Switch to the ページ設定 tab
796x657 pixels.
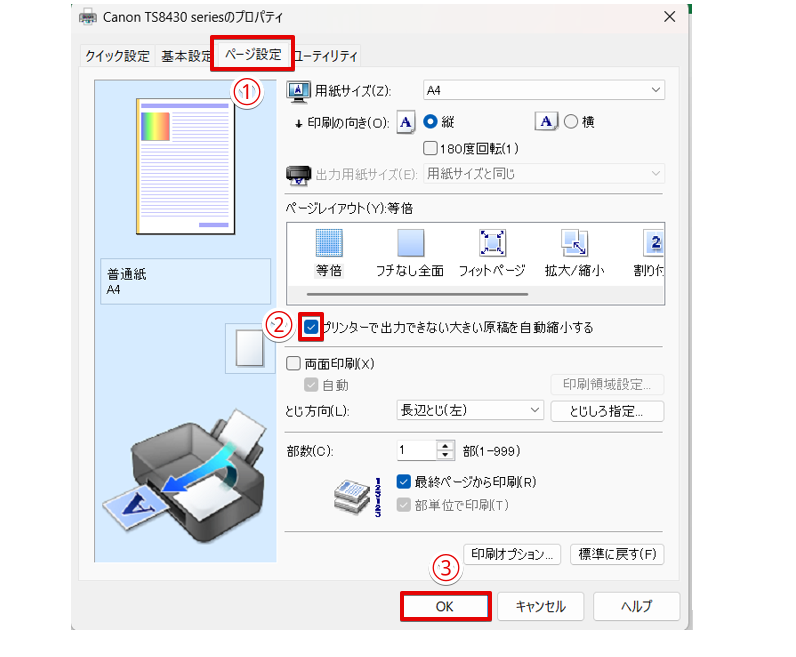[253, 54]
